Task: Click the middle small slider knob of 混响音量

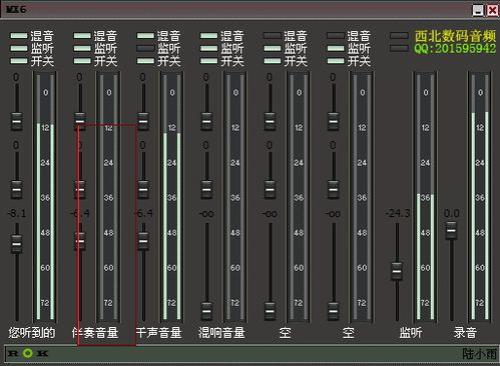Action: 207,190
